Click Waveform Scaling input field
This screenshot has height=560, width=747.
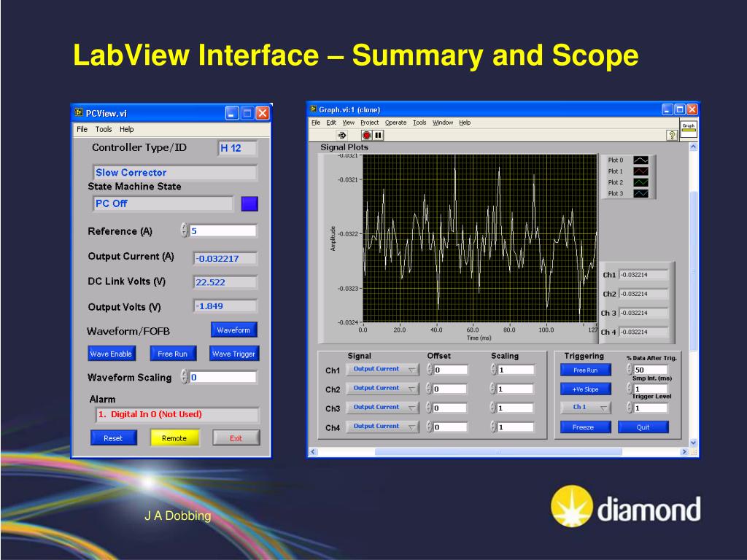pyautogui.click(x=223, y=377)
